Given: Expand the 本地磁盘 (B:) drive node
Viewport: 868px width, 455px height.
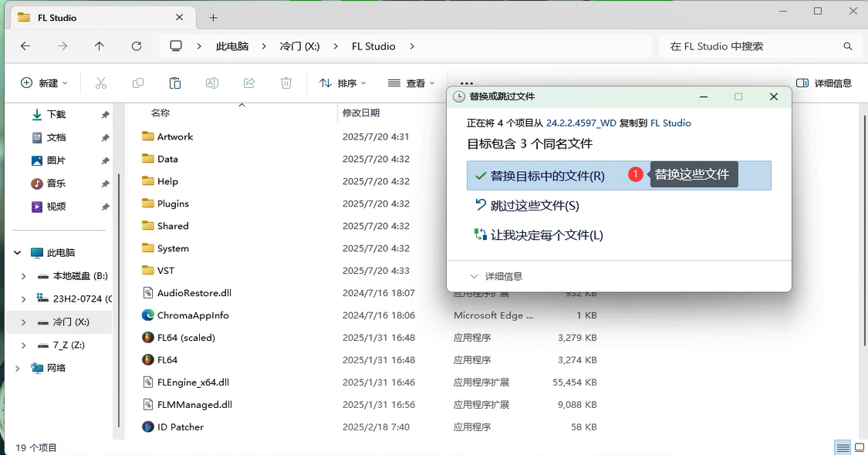Looking at the screenshot, I should pos(23,275).
